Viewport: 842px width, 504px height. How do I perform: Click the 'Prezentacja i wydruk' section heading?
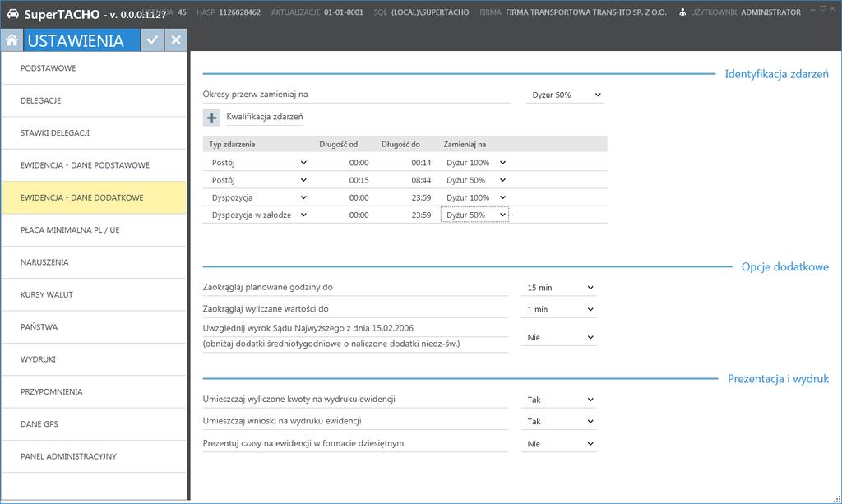778,379
